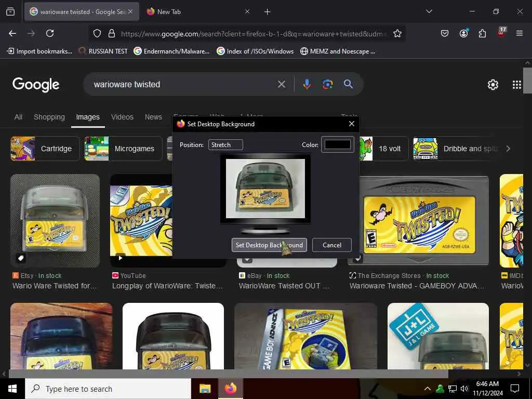Go back using the back arrow
The width and height of the screenshot is (532, 399).
pyautogui.click(x=12, y=33)
